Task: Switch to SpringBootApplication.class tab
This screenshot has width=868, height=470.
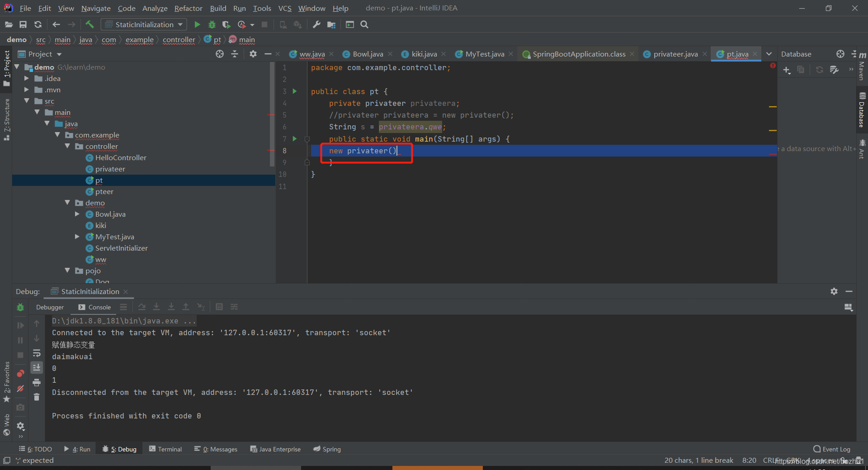Action: 579,54
